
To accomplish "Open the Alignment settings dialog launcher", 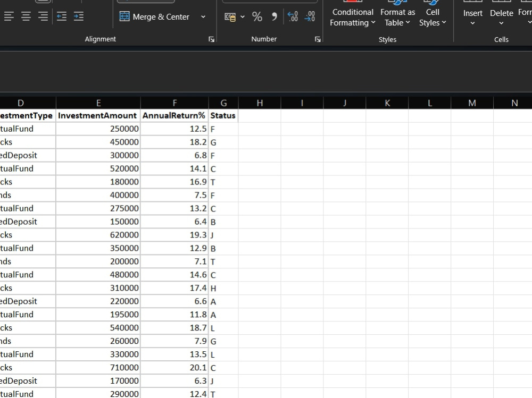I will (x=211, y=39).
